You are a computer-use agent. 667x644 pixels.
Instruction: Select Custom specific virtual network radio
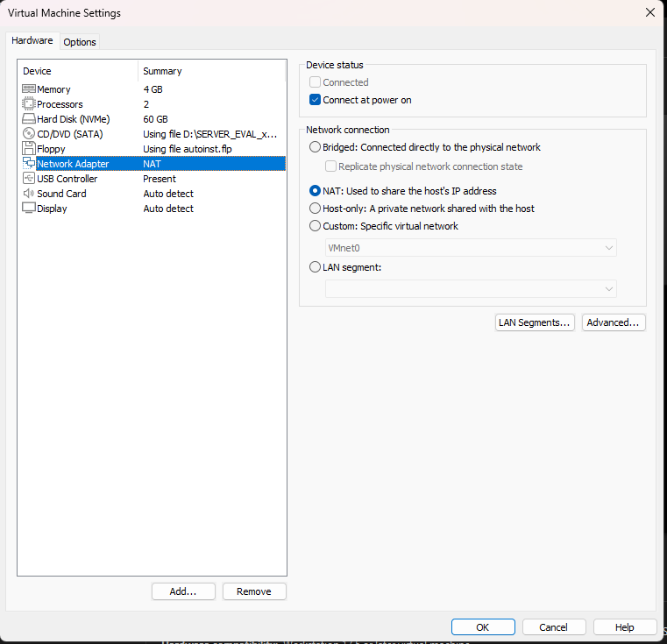(316, 226)
